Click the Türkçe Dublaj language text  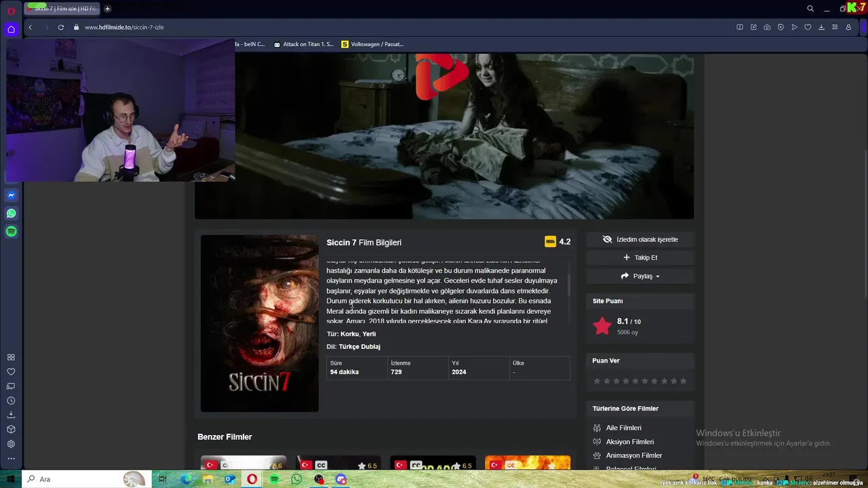pyautogui.click(x=359, y=346)
